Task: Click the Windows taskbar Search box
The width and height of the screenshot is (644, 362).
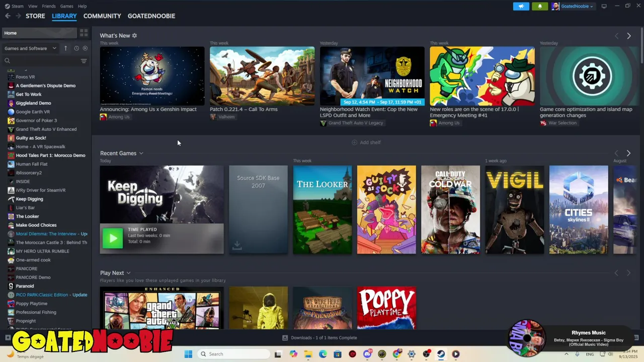Action: click(233, 354)
